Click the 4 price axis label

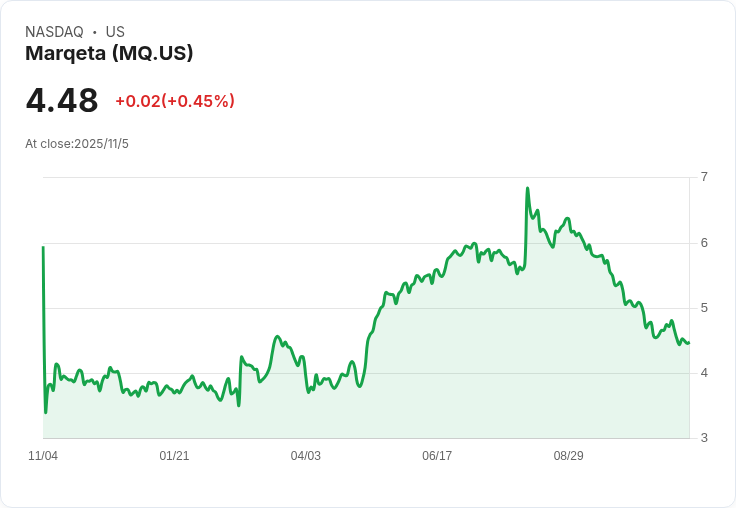tap(704, 373)
